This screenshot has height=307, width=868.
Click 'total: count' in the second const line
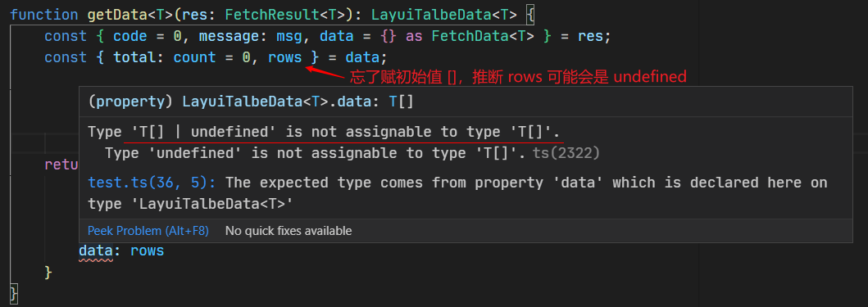(165, 57)
